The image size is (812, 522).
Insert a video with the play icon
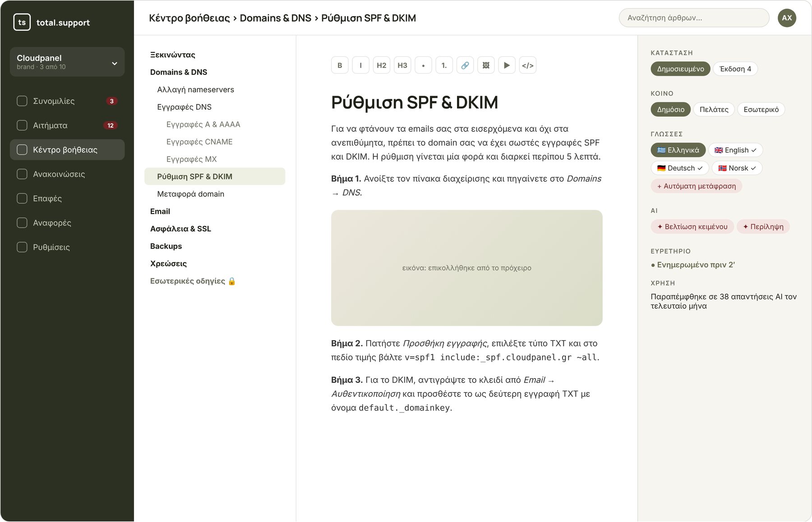(507, 65)
